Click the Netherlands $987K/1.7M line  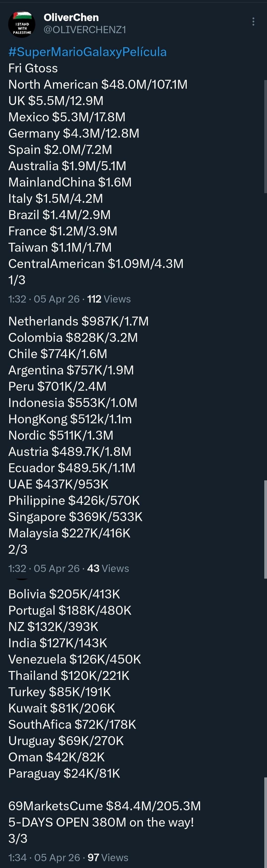[x=78, y=321]
